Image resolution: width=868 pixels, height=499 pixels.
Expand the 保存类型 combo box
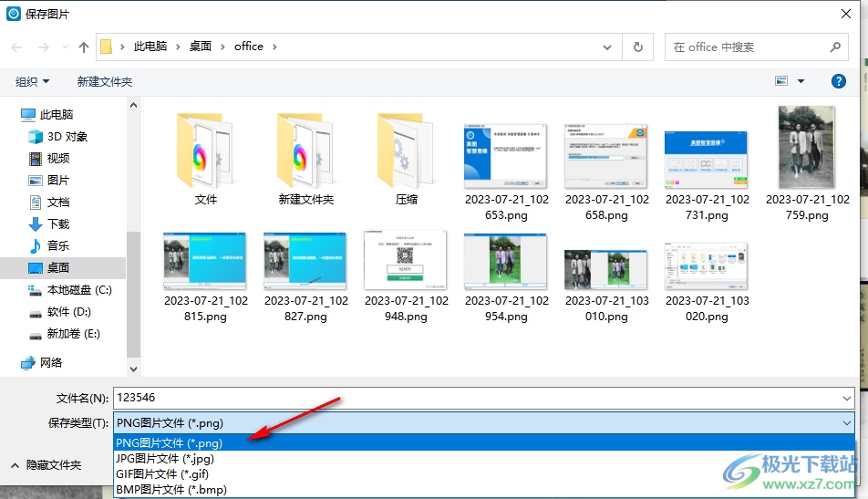483,422
